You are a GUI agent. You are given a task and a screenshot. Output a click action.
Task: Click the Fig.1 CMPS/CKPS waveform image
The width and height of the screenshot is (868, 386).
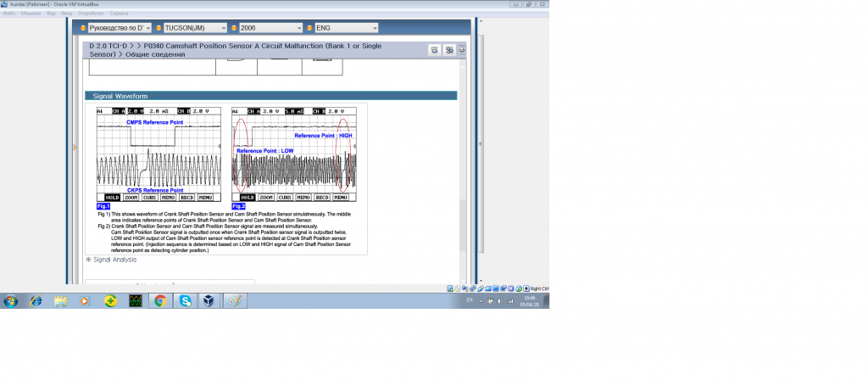coord(159,154)
